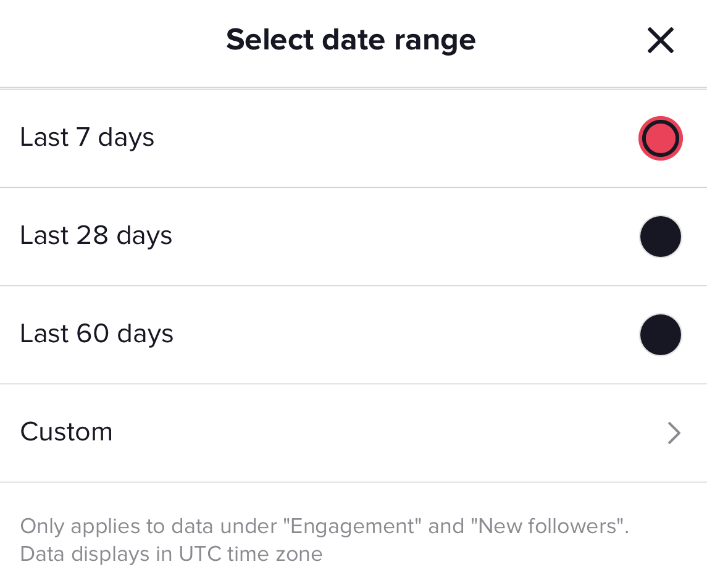The image size is (707, 588).
Task: Choose the Last 28 days radio button
Action: (x=660, y=237)
